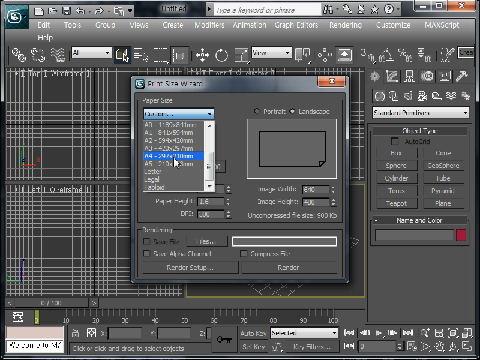The width and height of the screenshot is (480, 360).
Task: Open the Tools menu
Action: point(72,25)
